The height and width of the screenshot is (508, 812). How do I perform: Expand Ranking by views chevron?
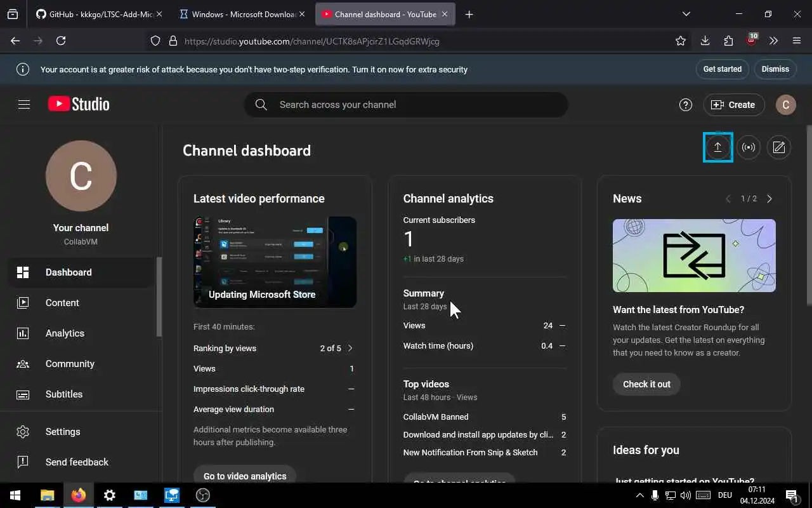(x=350, y=348)
